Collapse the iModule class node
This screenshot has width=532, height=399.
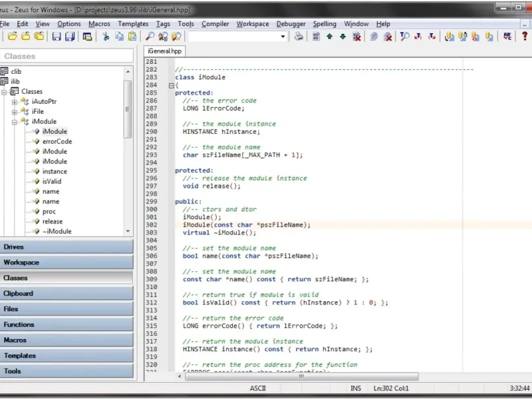[x=15, y=122]
